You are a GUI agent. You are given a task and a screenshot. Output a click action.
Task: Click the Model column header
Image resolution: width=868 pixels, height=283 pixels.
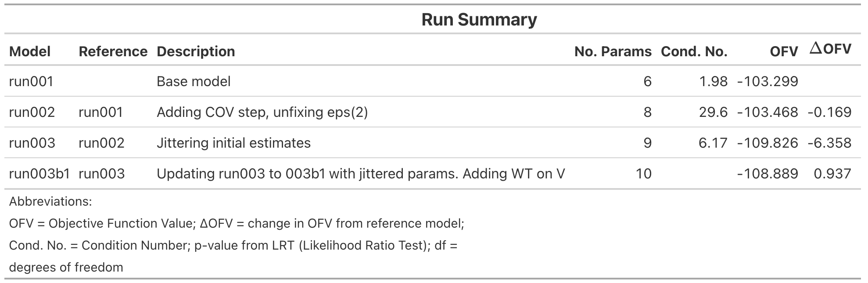click(30, 51)
